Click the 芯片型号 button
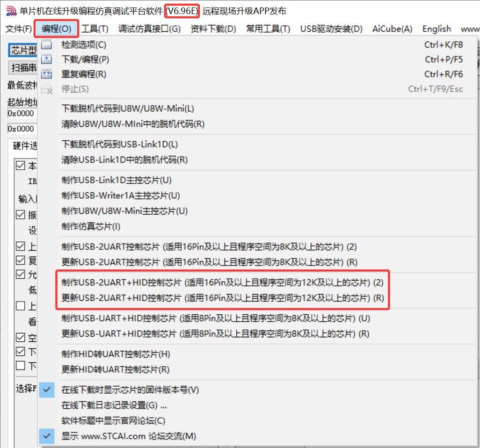Viewport: 480px width, 448px height. click(x=22, y=50)
